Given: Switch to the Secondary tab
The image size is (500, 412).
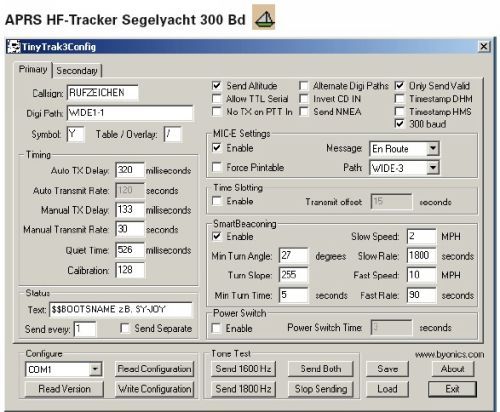Looking at the screenshot, I should 77,71.
